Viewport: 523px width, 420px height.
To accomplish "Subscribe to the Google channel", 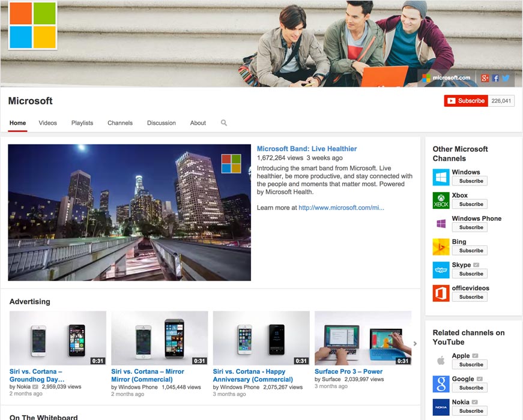I will click(x=470, y=388).
